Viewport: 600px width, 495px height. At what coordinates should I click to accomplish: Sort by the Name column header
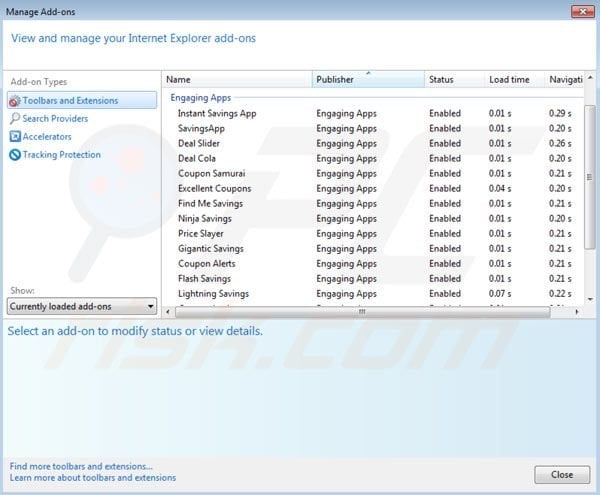point(237,80)
